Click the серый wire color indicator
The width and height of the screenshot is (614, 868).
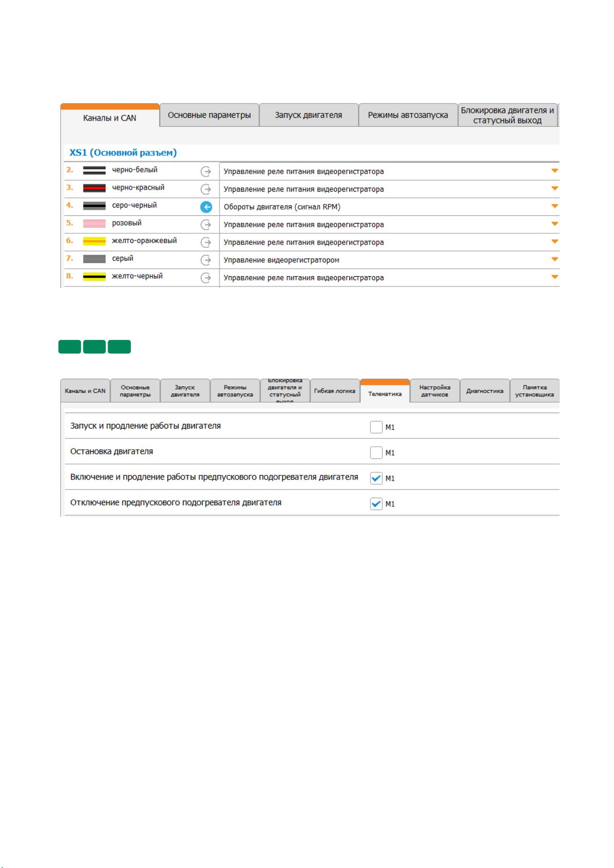tap(94, 259)
